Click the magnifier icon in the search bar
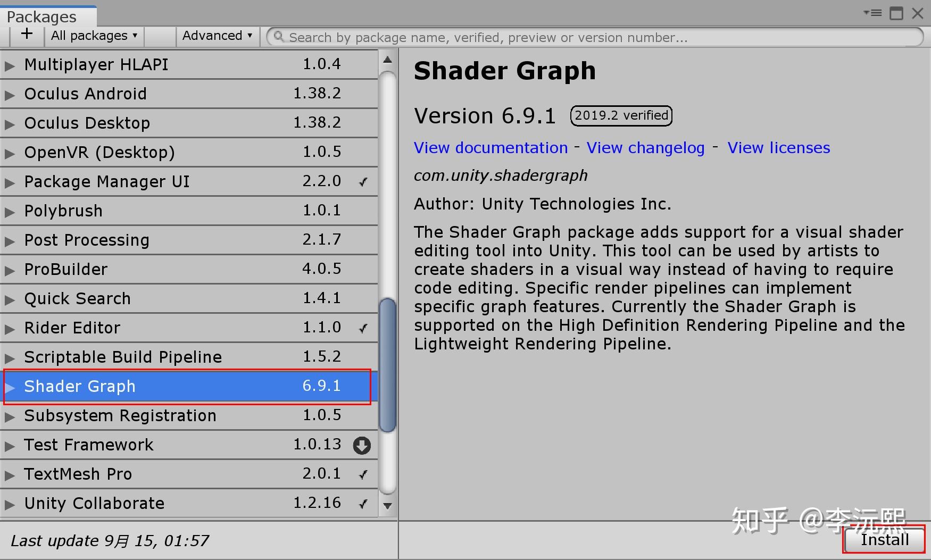Screen dimensions: 931x560 279,37
